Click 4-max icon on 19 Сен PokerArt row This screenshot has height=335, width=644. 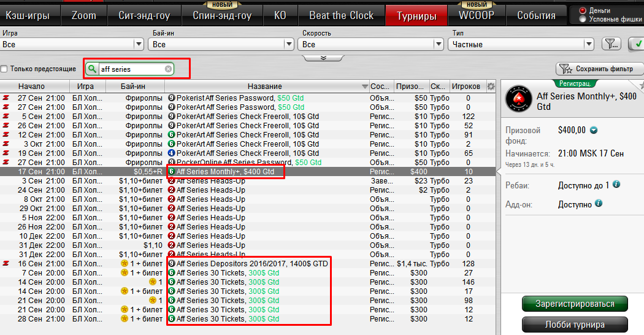click(172, 153)
